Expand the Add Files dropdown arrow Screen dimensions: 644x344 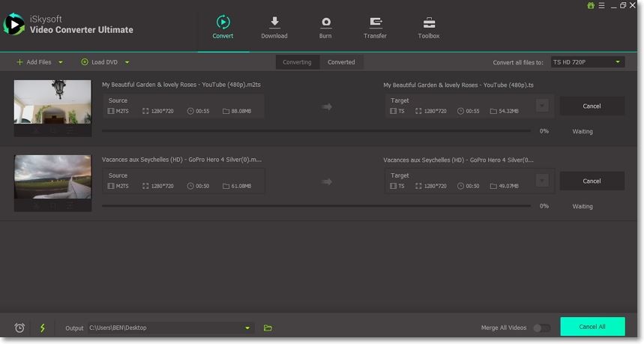(x=61, y=62)
